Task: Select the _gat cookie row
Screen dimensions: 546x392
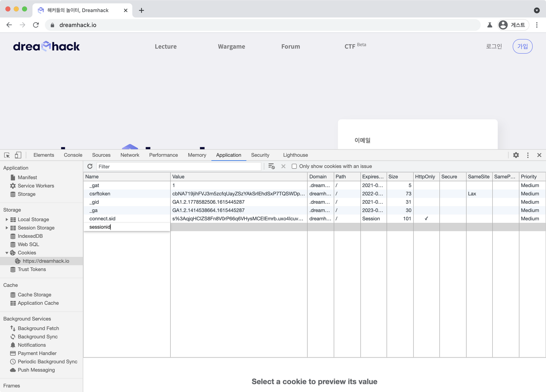Action: coord(314,185)
